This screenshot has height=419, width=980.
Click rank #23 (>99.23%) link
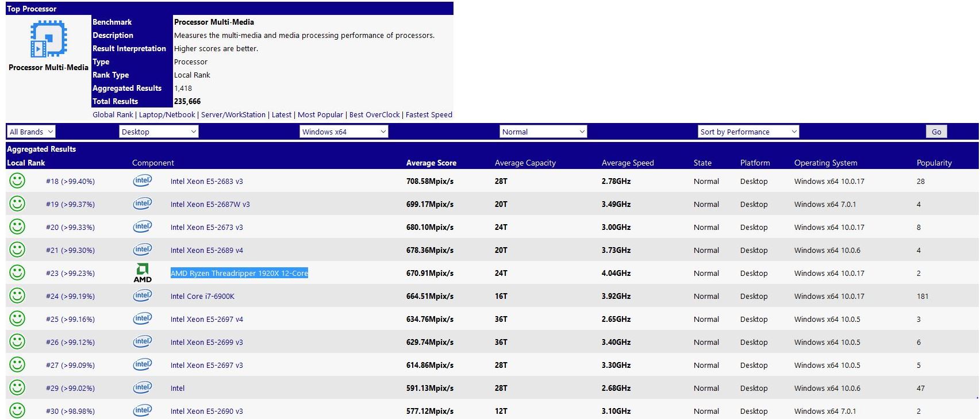point(70,273)
